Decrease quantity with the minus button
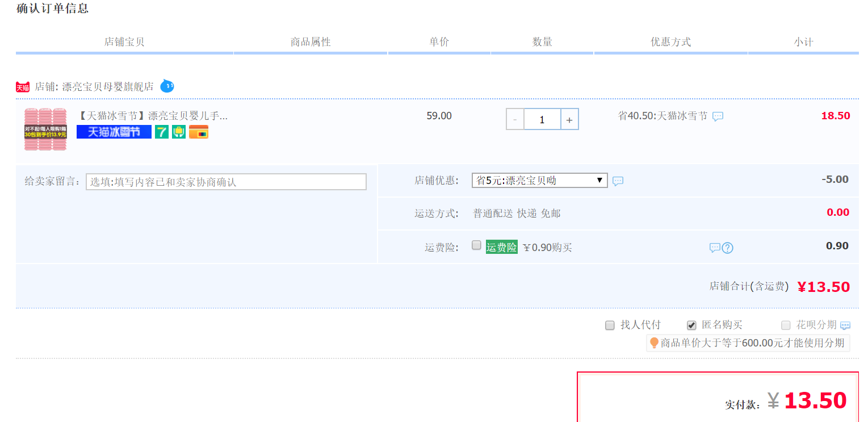Screen dimensions: 868x422 coord(515,119)
